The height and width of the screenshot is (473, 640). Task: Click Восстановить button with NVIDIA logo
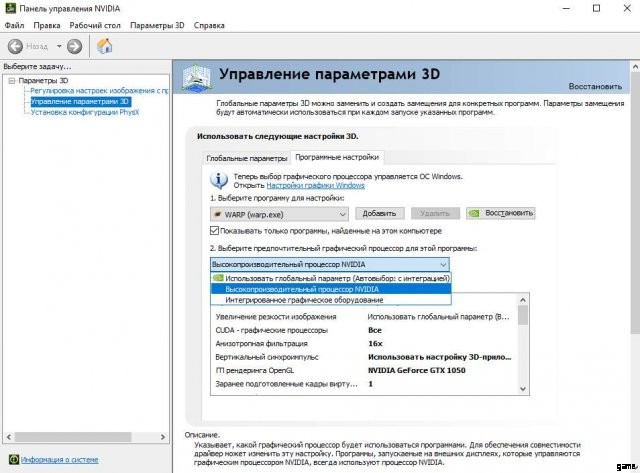501,213
